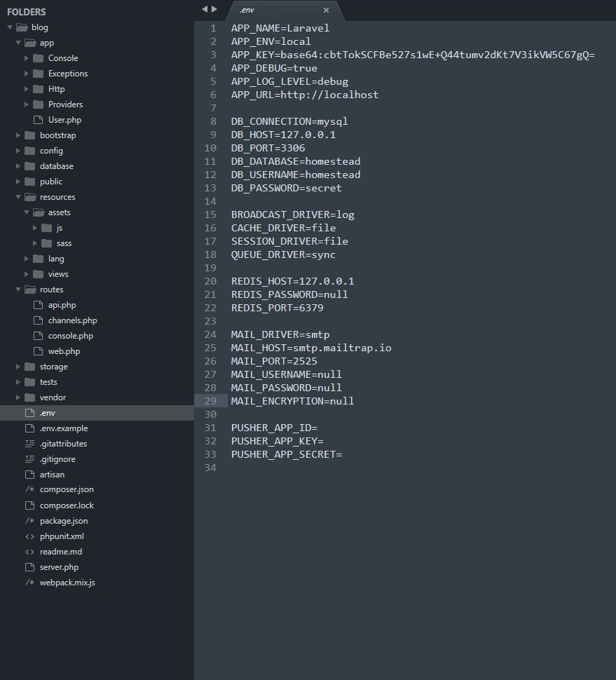Expand the Http folder
Screen dimensions: 616x680
pos(27,89)
